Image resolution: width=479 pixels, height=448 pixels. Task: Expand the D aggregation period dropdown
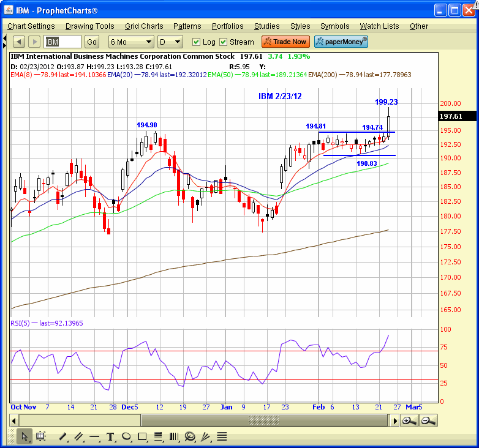170,42
